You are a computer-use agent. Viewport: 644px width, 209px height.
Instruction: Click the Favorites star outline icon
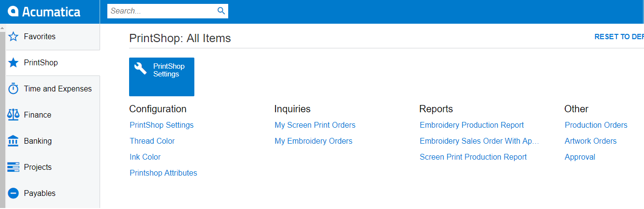[14, 37]
